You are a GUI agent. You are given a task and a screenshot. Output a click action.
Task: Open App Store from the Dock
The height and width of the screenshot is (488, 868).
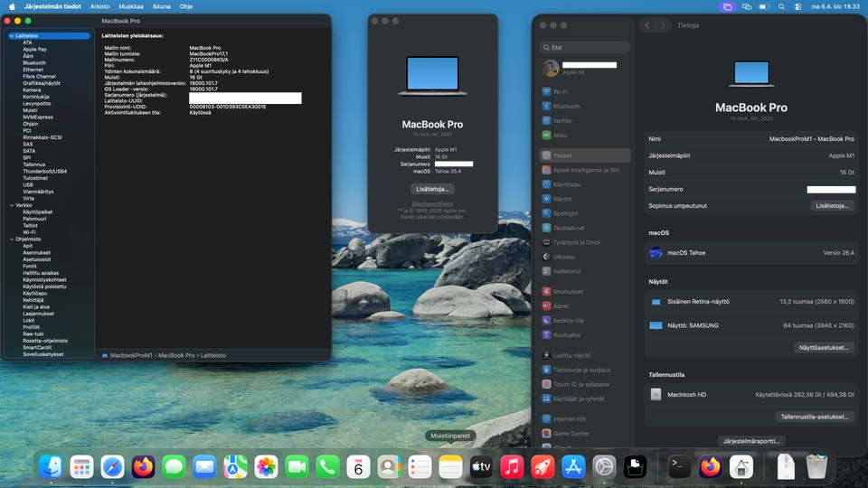pos(573,467)
